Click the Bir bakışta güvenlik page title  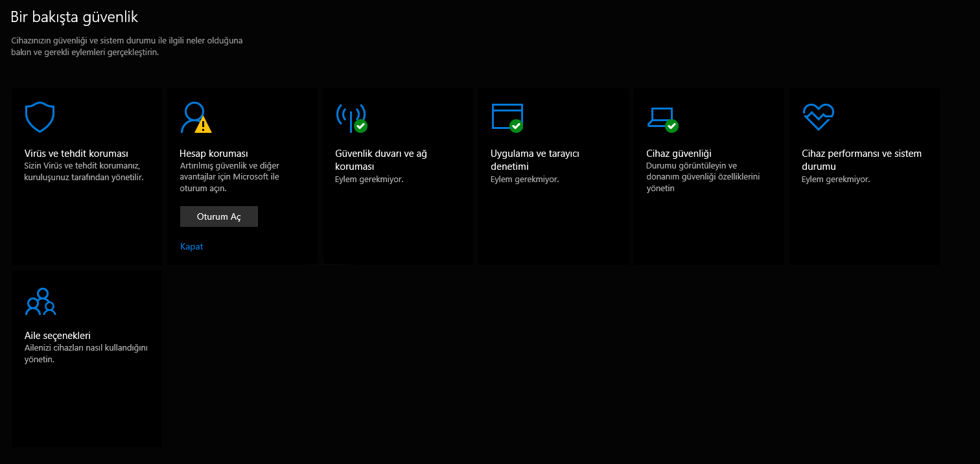point(74,17)
